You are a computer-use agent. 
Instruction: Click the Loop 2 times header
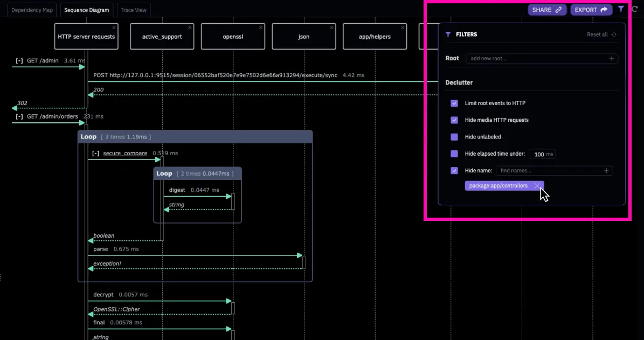[198, 174]
